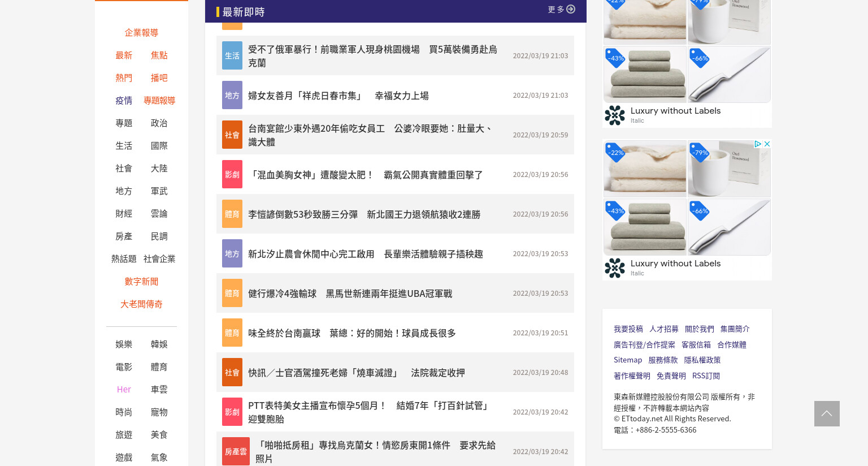Select 娛樂 category in sidebar
868x466 pixels.
click(x=124, y=344)
